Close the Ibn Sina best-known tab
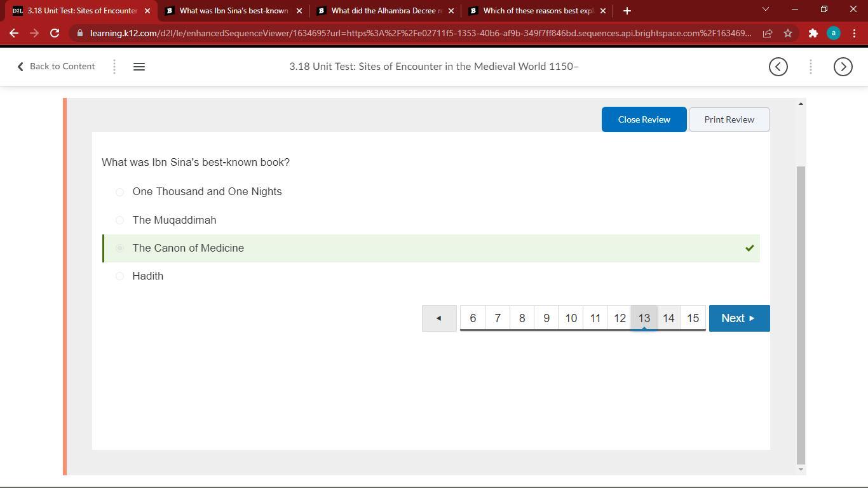The height and width of the screenshot is (488, 868). tap(299, 11)
